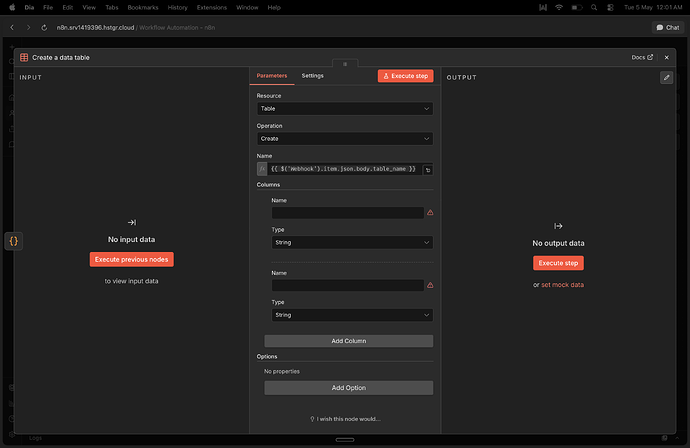Click the curly braces JSON icon on left edge
The image size is (690, 448).
tap(14, 241)
